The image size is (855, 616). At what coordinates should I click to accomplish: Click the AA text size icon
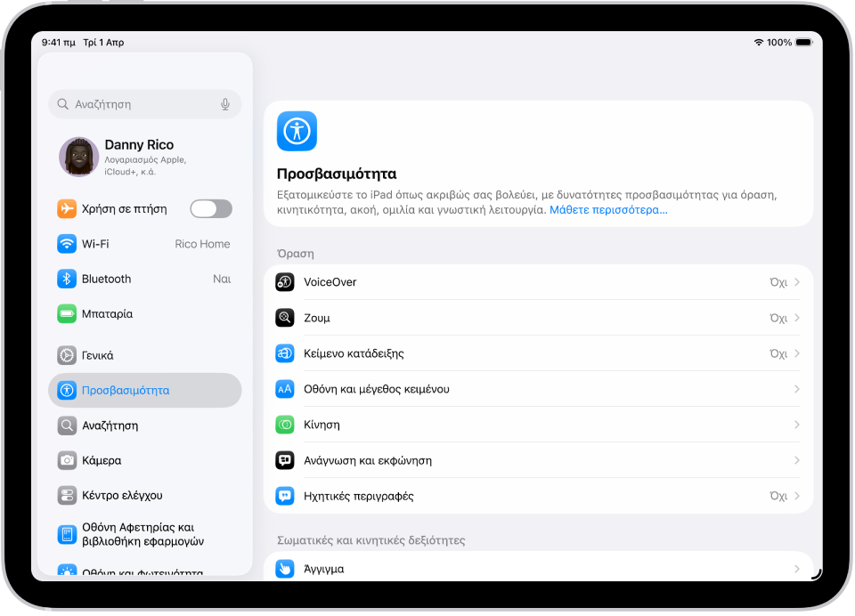pos(285,389)
